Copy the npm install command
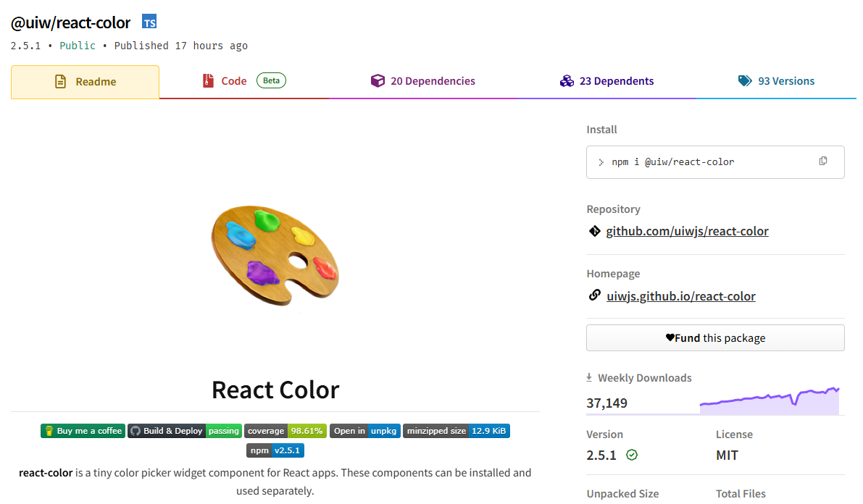 pyautogui.click(x=823, y=161)
